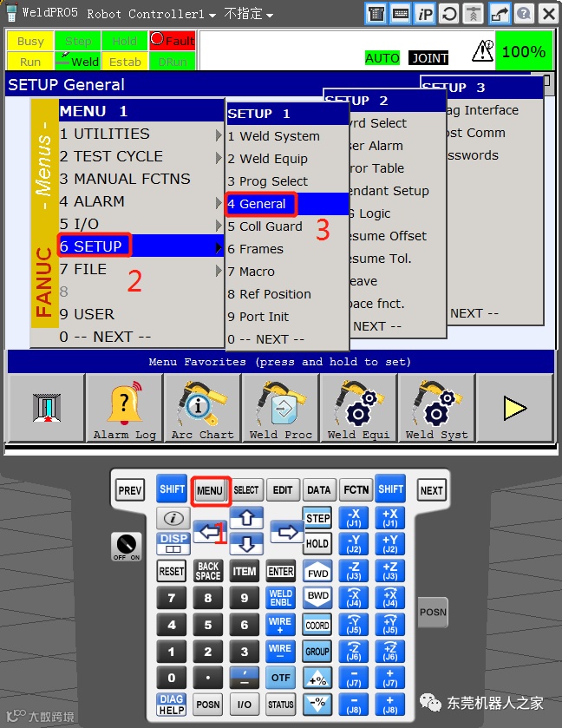Select 3 MANUAL FCTNS menu entry
562x728 pixels.
(141, 179)
